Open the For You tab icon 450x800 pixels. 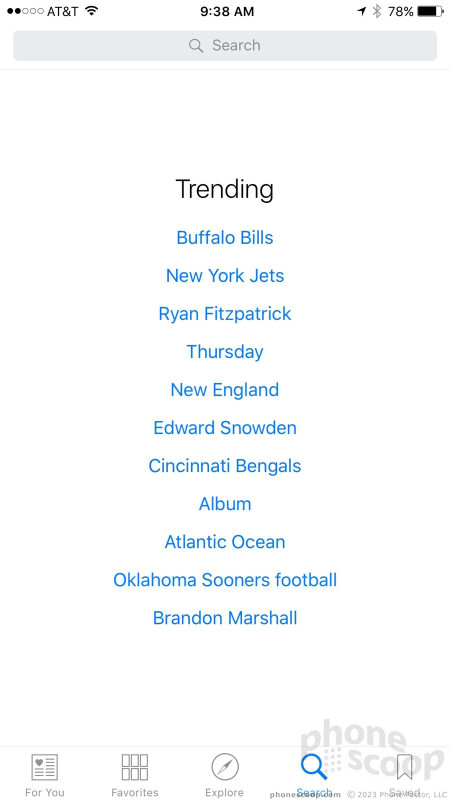click(44, 767)
